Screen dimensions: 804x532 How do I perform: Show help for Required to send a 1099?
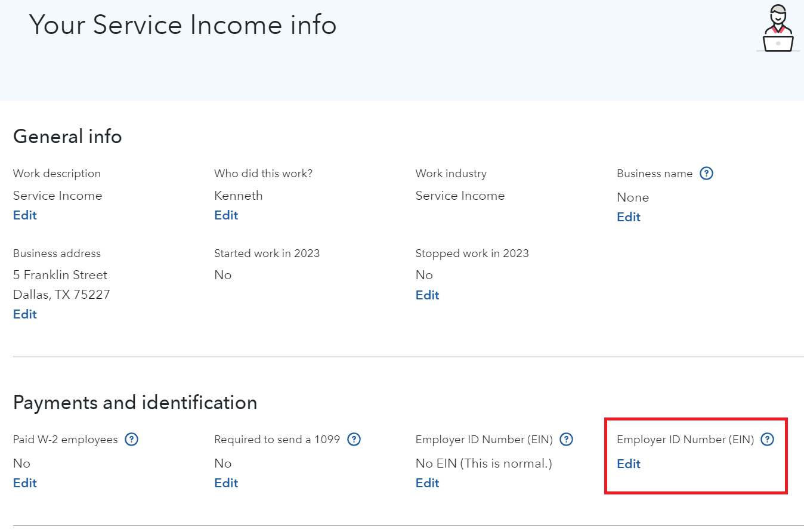pos(354,440)
